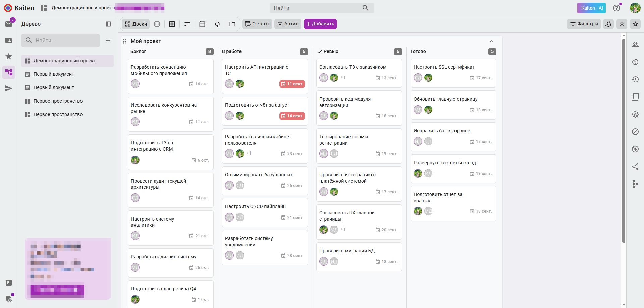Open card Проверить миграции БД
Image resolution: width=644 pixels, height=308 pixels.
(x=359, y=257)
